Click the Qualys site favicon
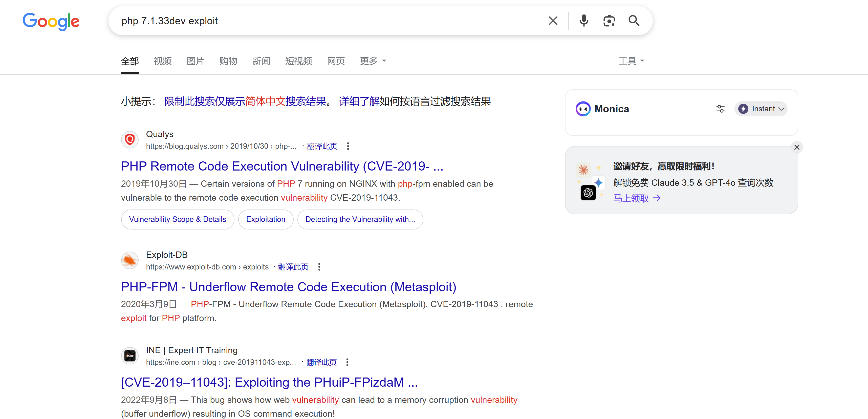This screenshot has height=419, width=868. [130, 139]
